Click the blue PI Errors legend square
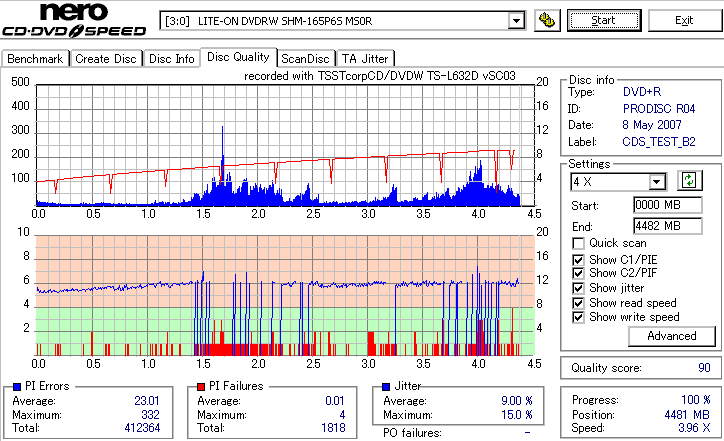Viewport: 724px width, 441px height. [17, 387]
